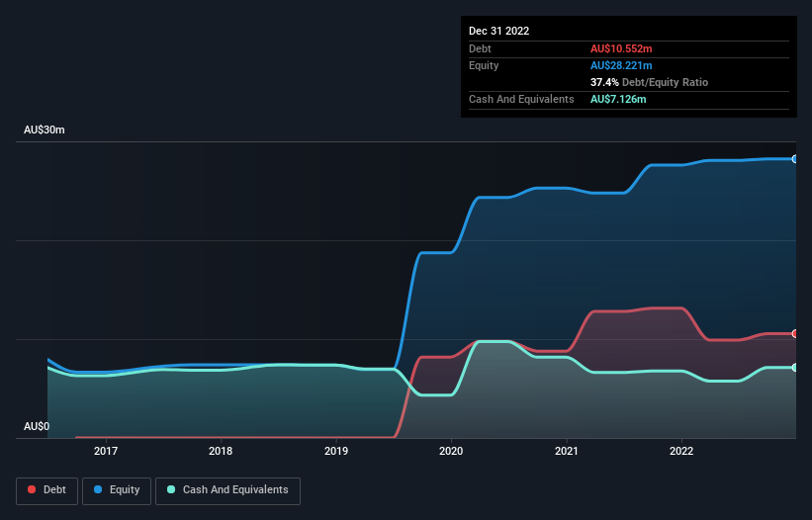The width and height of the screenshot is (812, 520).
Task: Toggle the Debt series legend button
Action: pyautogui.click(x=46, y=490)
